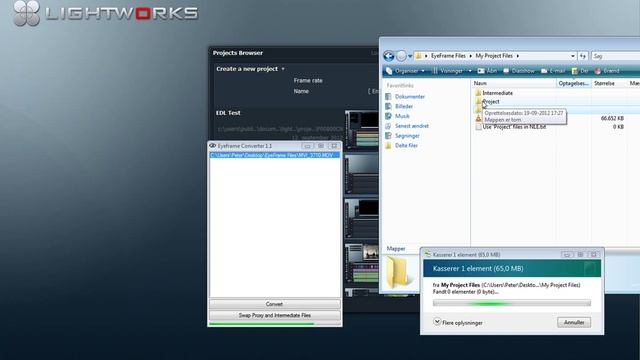Image resolution: width=640 pixels, height=360 pixels.
Task: Click the 66.652 KB size cell
Action: tap(612, 118)
